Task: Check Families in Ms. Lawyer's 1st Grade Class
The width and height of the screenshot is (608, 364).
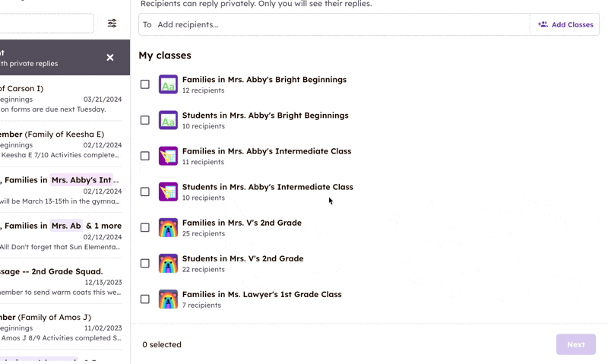Action: (145, 299)
